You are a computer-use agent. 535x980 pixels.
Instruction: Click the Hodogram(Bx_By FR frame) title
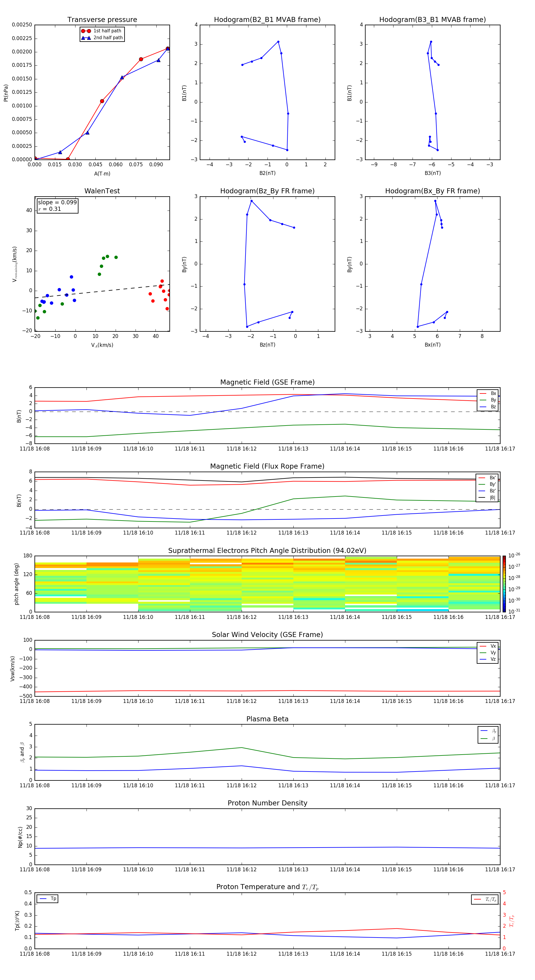[432, 191]
